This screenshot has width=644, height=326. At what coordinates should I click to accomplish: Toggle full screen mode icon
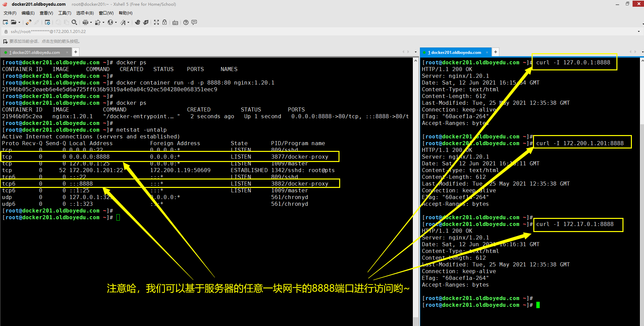pos(156,22)
